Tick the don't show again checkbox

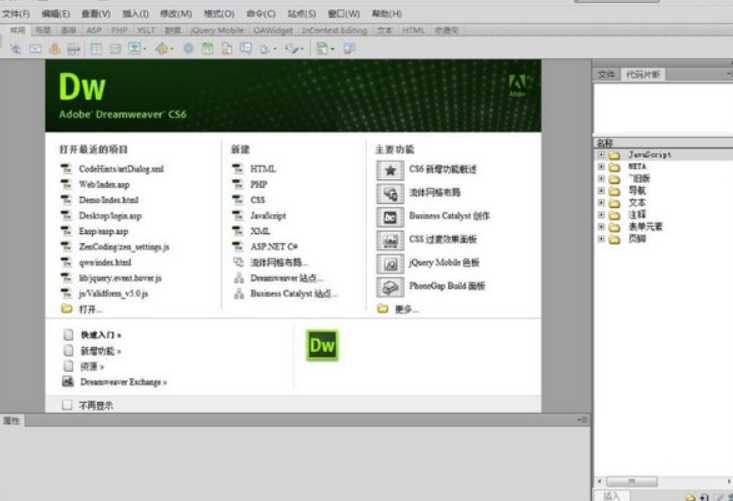coord(67,405)
